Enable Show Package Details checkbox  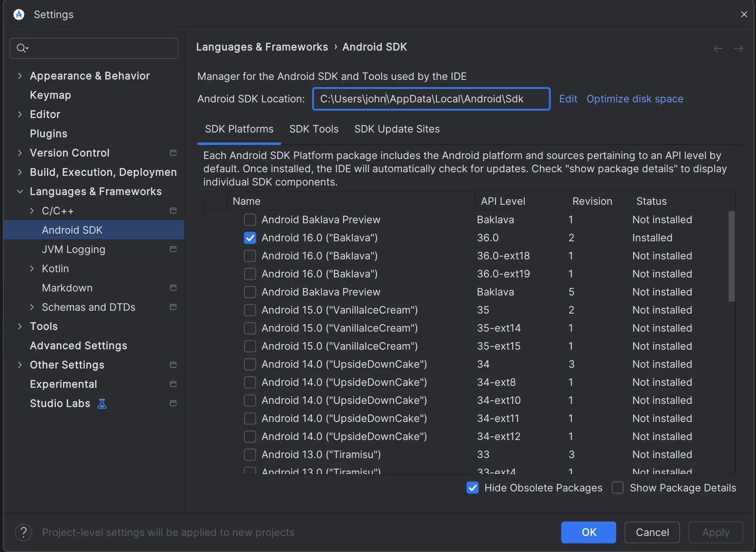click(617, 488)
